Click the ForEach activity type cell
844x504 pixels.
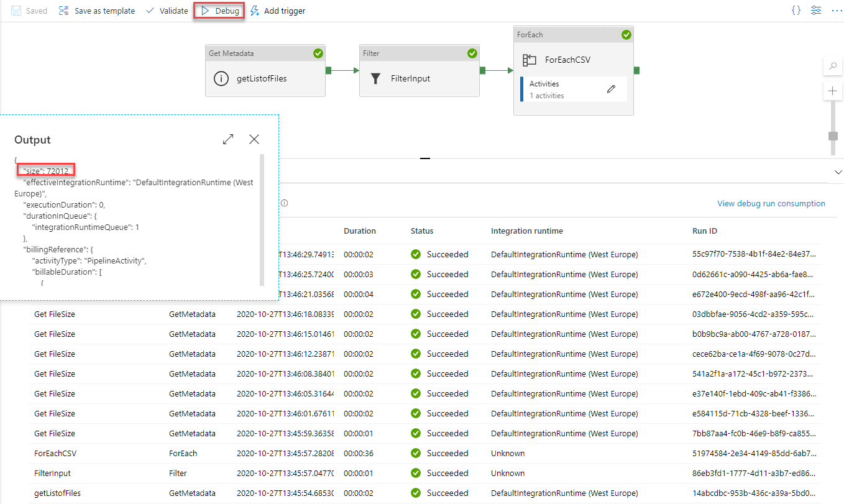181,453
